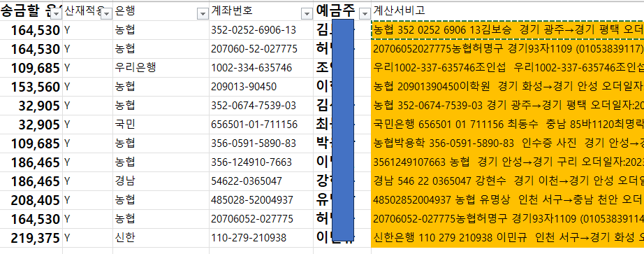Click remark starting 20706052027775농협허명구
The height and width of the screenshot is (254, 644).
(508, 49)
